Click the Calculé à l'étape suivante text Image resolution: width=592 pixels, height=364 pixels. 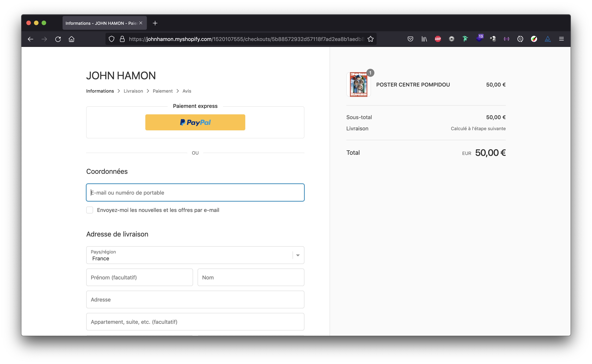[x=478, y=129]
